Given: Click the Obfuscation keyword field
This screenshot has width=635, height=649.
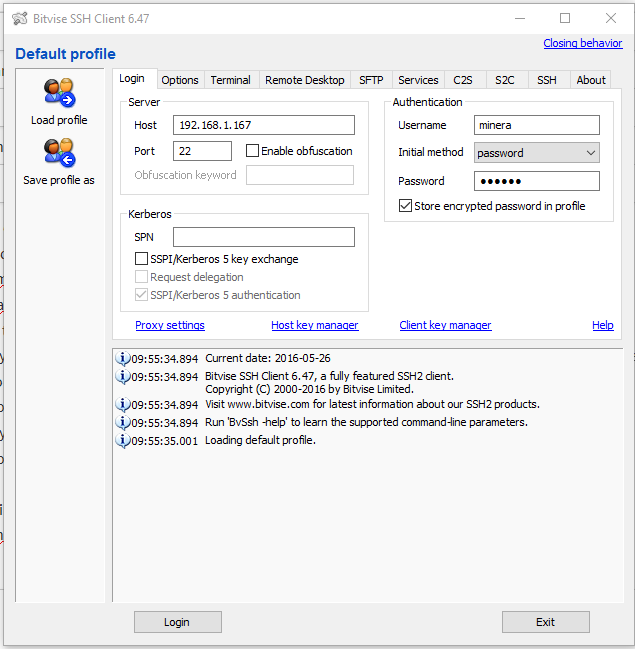Looking at the screenshot, I should point(300,175).
